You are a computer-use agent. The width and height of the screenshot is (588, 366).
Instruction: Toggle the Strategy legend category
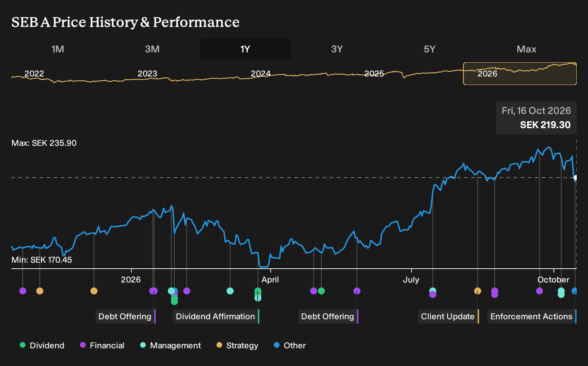(x=237, y=345)
